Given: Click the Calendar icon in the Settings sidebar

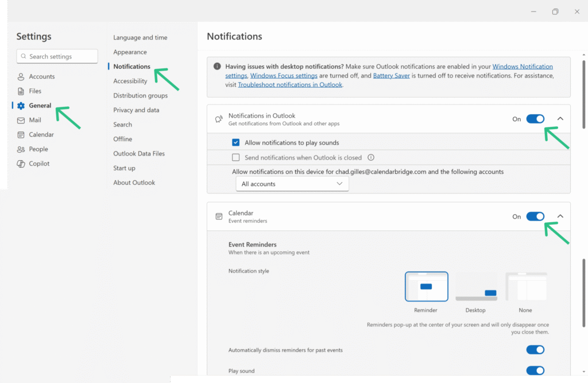Looking at the screenshot, I should (x=21, y=135).
